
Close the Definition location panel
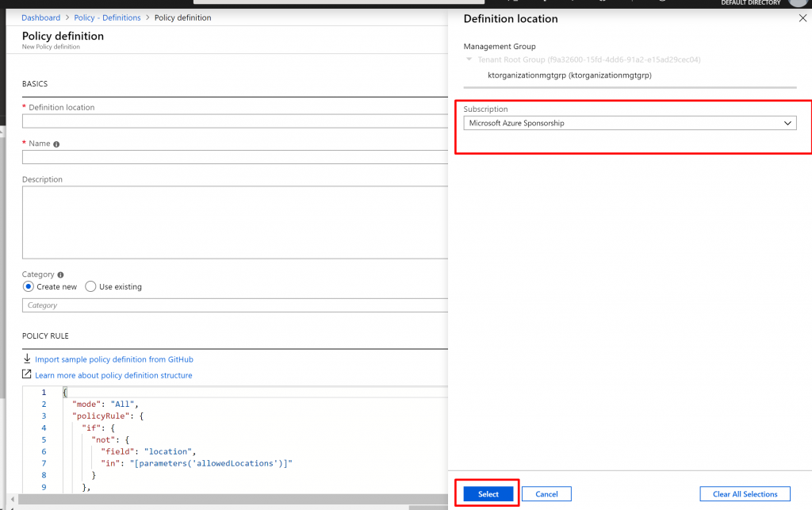[x=802, y=18]
